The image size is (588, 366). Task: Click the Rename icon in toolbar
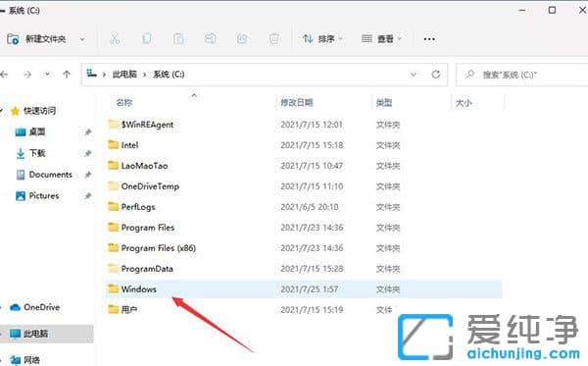211,38
